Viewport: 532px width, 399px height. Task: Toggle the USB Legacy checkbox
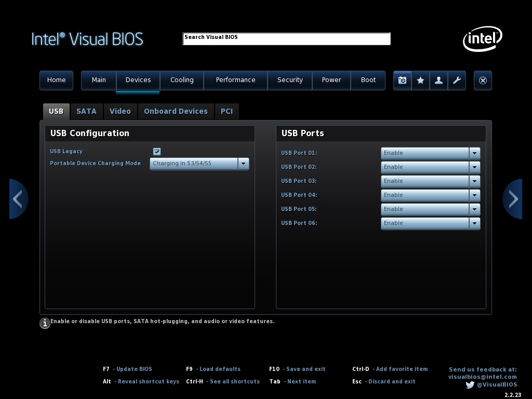(157, 152)
